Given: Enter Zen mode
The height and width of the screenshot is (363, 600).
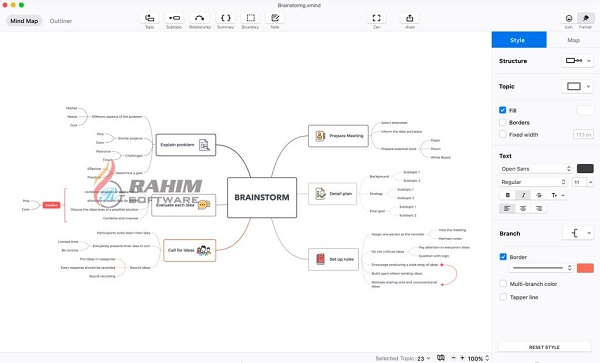Looking at the screenshot, I should [377, 18].
